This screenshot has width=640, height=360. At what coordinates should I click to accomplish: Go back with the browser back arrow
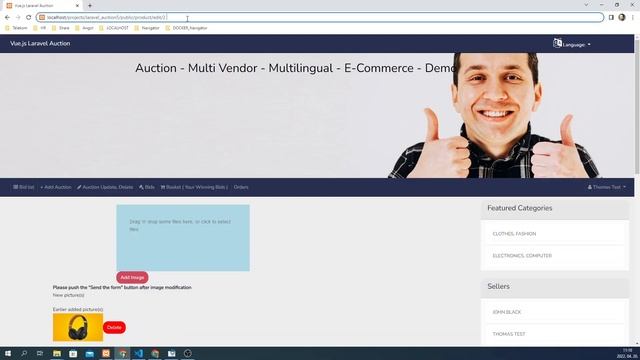pyautogui.click(x=7, y=18)
